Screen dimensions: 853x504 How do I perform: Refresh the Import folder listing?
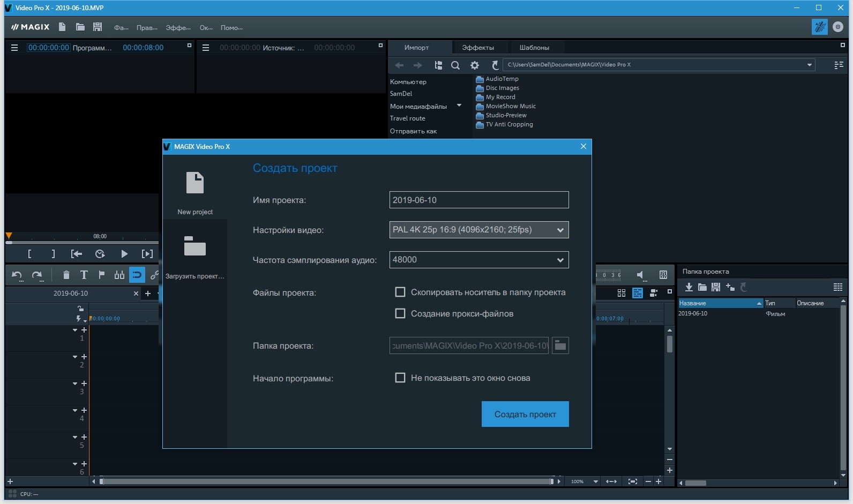point(495,65)
